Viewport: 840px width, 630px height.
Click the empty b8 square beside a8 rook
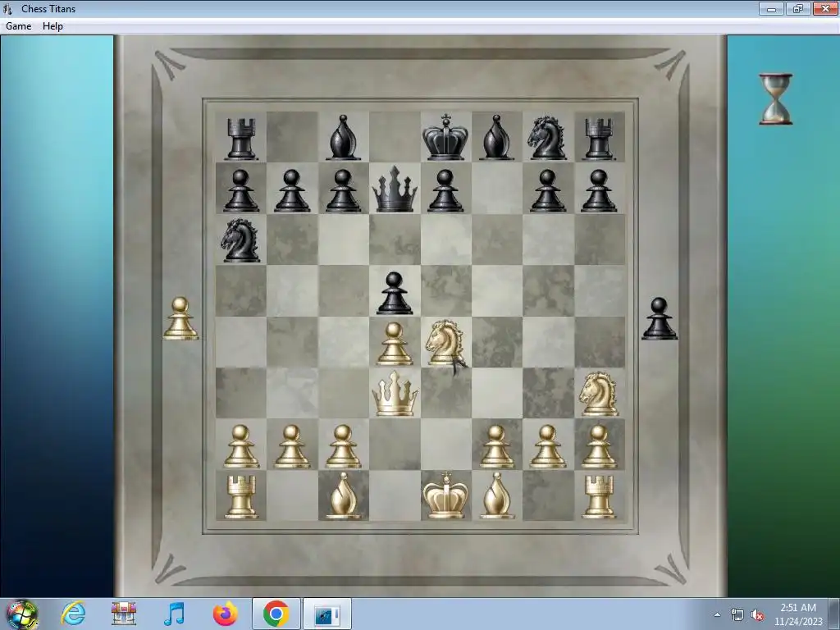292,137
